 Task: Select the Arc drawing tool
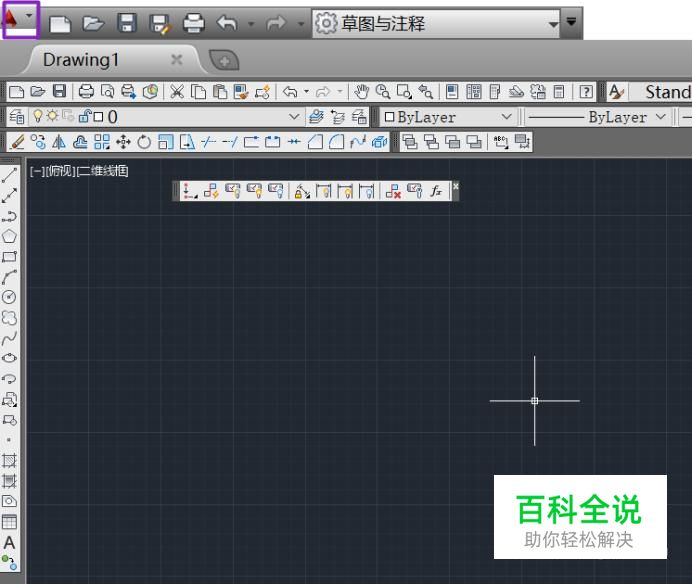pos(9,277)
